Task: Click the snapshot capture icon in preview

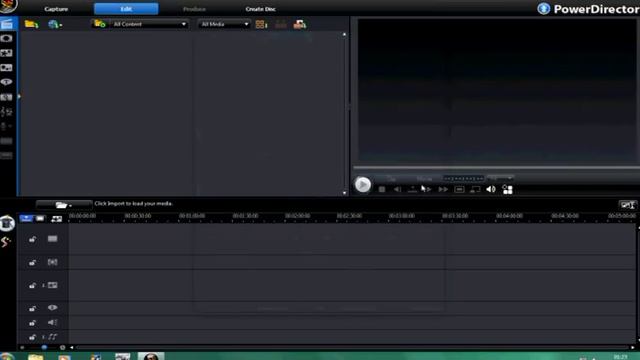Action: pyautogui.click(x=459, y=189)
